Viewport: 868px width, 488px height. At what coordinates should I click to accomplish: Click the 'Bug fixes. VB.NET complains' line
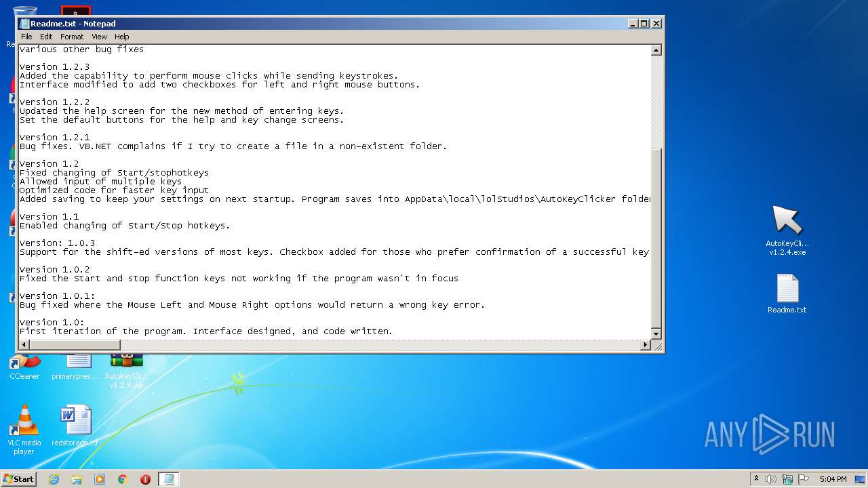(233, 146)
